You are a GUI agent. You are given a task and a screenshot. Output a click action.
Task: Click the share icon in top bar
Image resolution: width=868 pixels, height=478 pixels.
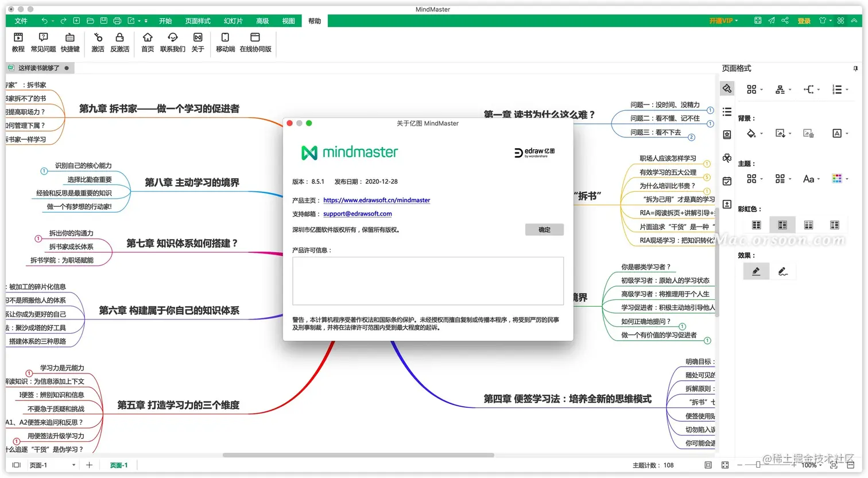(785, 21)
